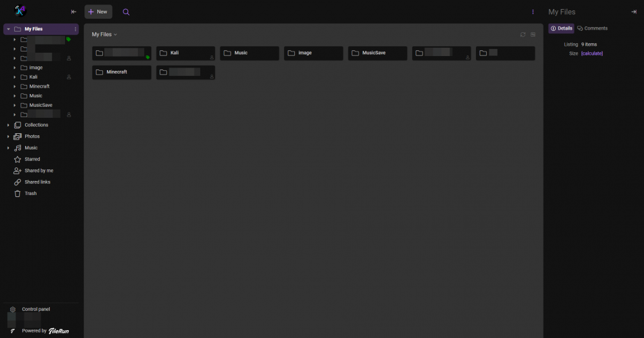Click the [calculate] size link
Screen dimensions: 644x338
(592, 53)
